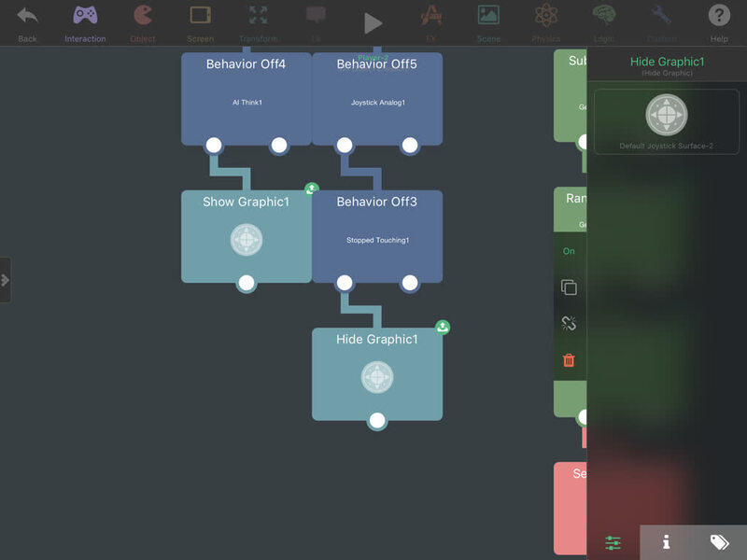
Task: Select the Hide Graphic1 node
Action: [x=377, y=374]
